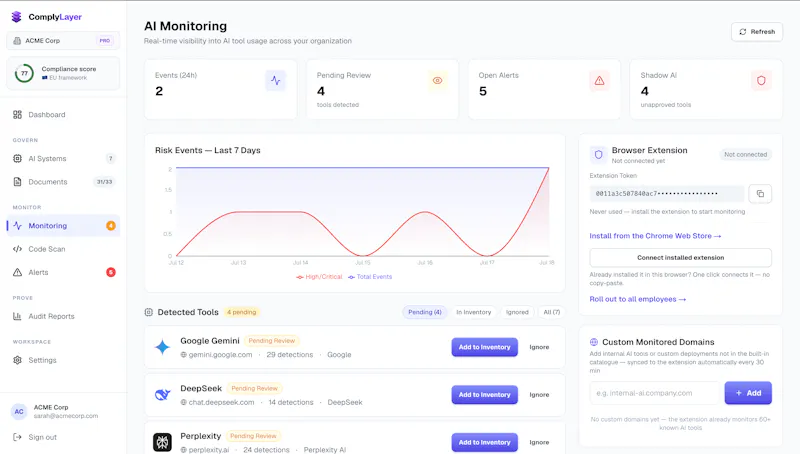Viewport: 800px width, 454px height.
Task: Click the ComplyLayer logo icon
Action: [17, 17]
